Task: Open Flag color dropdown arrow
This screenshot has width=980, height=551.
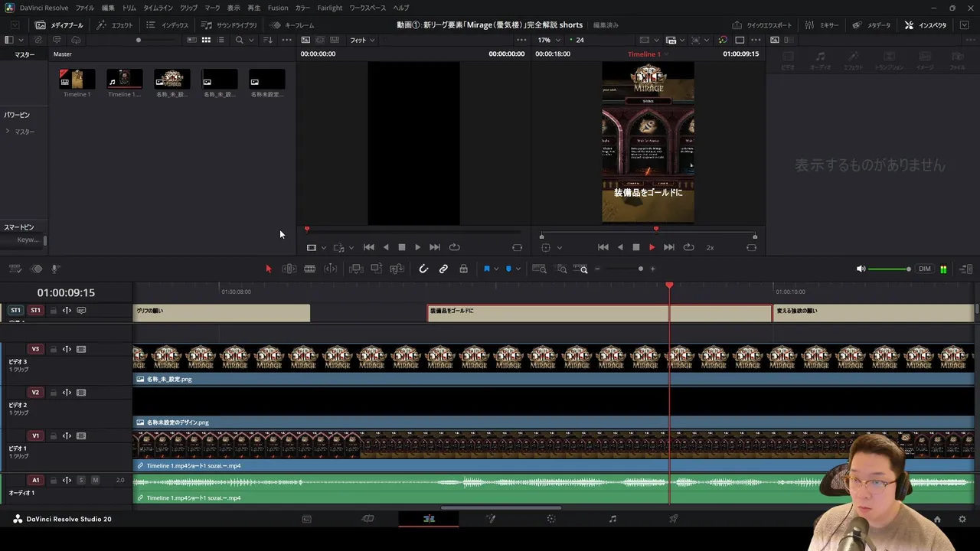Action: point(496,269)
